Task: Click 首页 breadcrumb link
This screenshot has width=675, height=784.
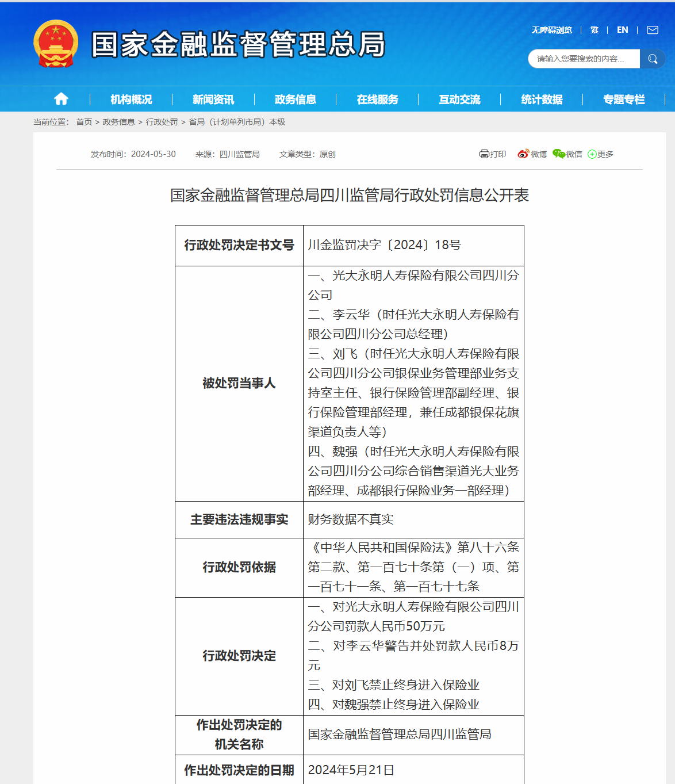Action: tap(84, 122)
